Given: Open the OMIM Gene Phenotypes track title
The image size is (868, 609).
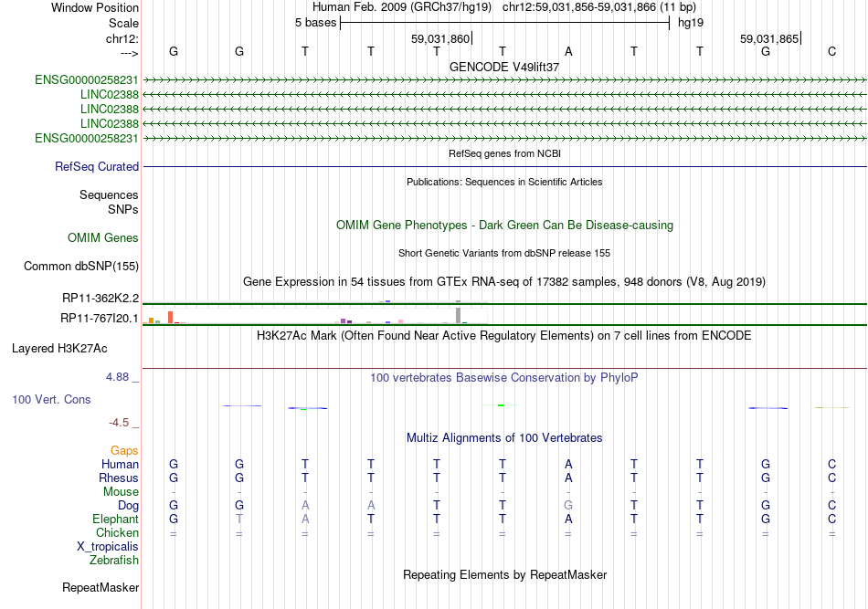Looking at the screenshot, I should (504, 226).
